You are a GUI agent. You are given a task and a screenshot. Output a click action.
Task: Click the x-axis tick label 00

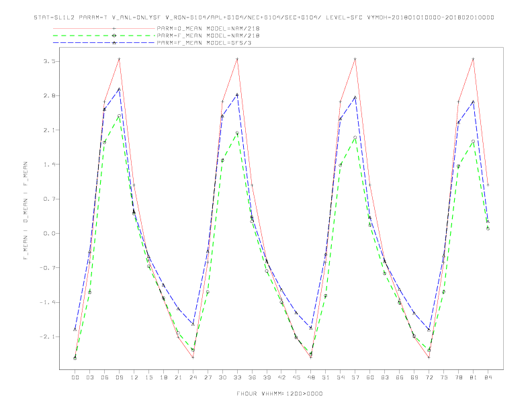[75, 377]
